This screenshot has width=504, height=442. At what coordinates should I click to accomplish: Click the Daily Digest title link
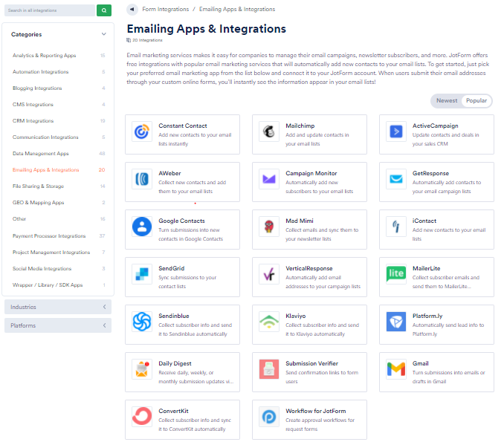pyautogui.click(x=175, y=363)
